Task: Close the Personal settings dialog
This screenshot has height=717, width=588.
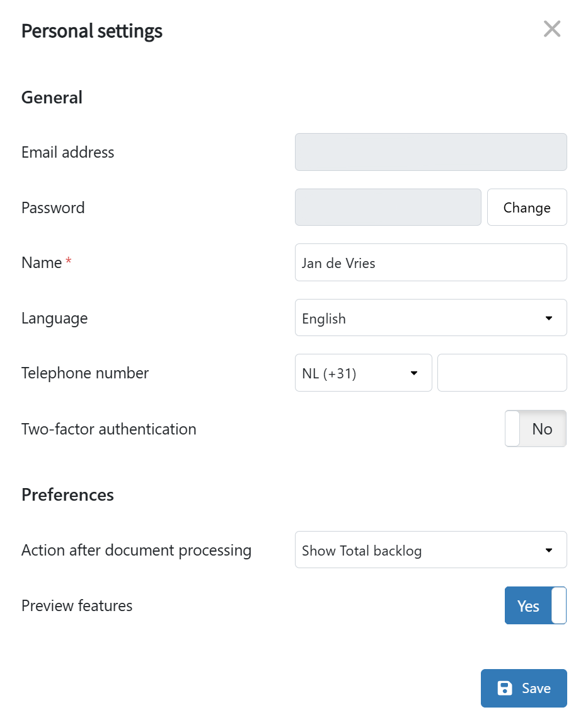Action: tap(552, 29)
